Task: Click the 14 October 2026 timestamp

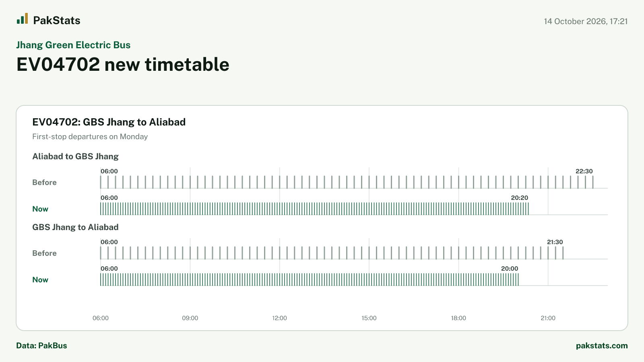Action: 586,21
